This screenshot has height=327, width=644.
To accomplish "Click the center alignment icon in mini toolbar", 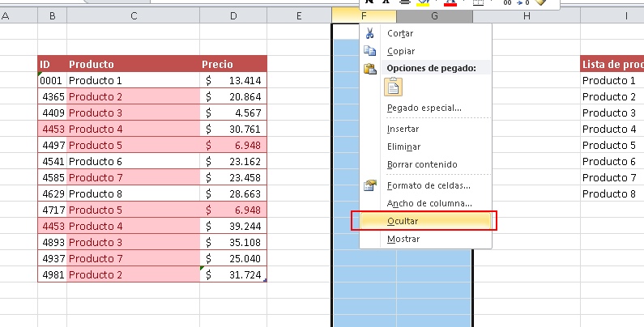I will click(405, 3).
